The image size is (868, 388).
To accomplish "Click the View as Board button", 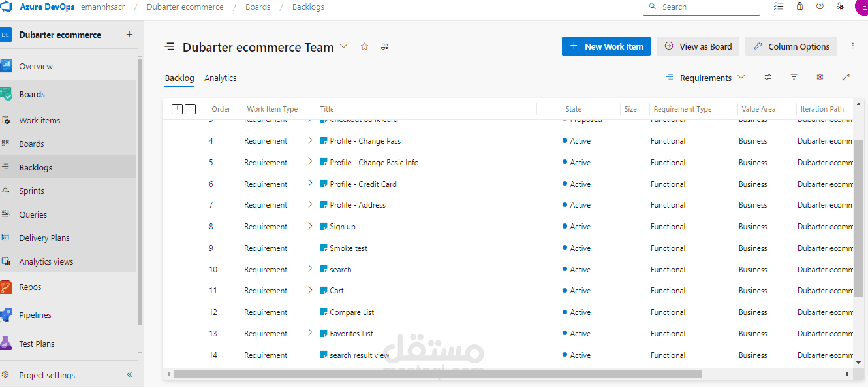I will (698, 46).
